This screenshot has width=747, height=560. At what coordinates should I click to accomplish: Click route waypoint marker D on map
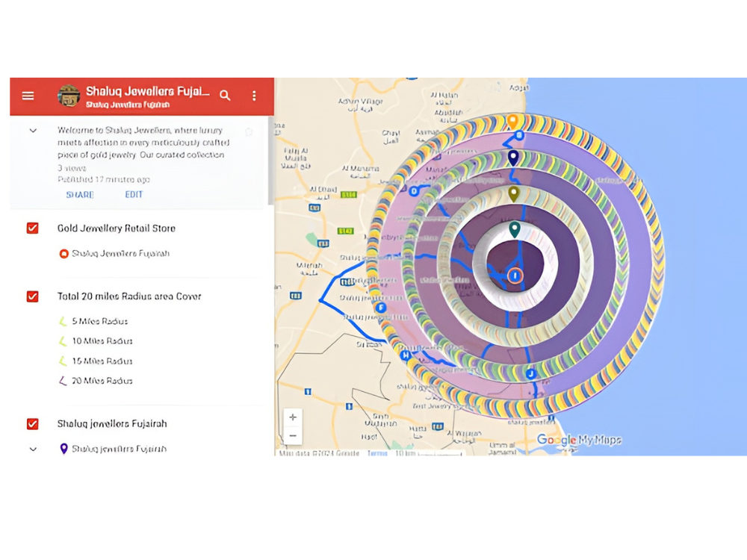414,191
